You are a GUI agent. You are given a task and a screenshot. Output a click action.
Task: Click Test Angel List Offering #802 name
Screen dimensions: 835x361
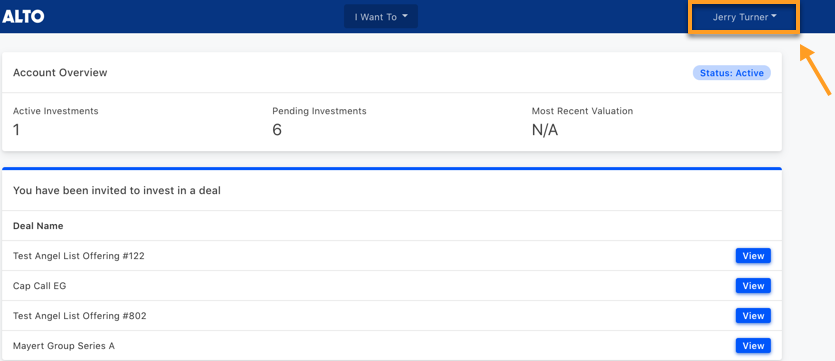79,316
